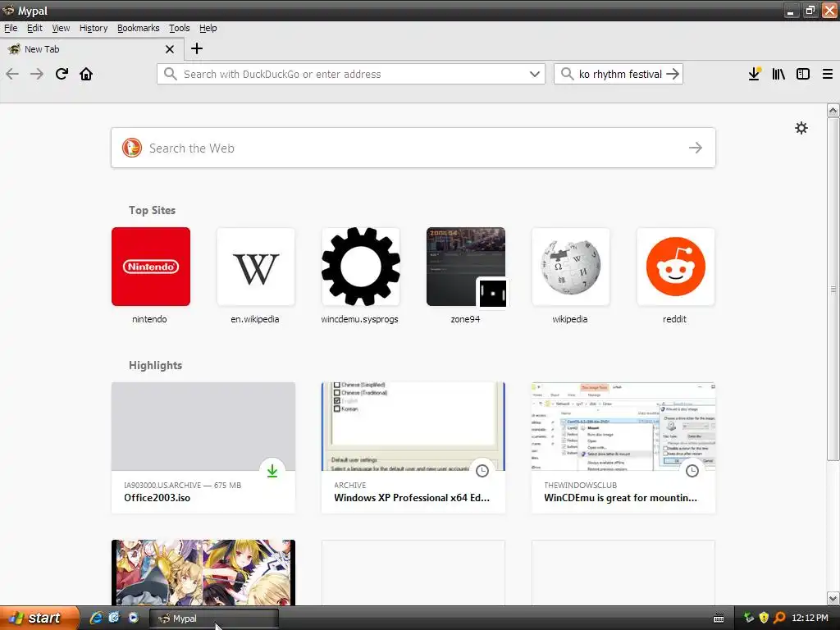Image resolution: width=840 pixels, height=630 pixels.
Task: Click the Start button
Action: click(39, 618)
